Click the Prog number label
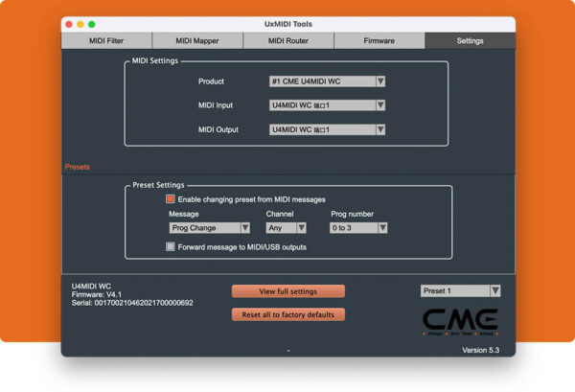The width and height of the screenshot is (575, 392). coord(352,214)
